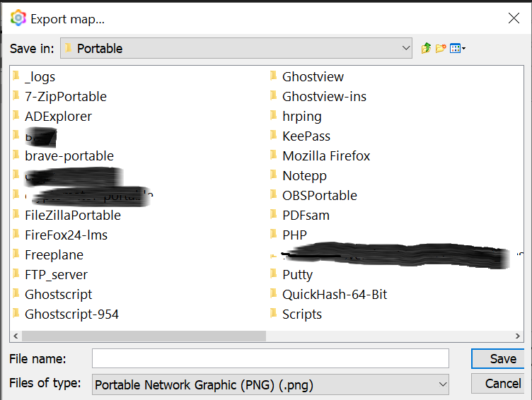Viewport: 532px width, 400px height.
Task: Select the FireFox24-lms folder
Action: (x=66, y=235)
